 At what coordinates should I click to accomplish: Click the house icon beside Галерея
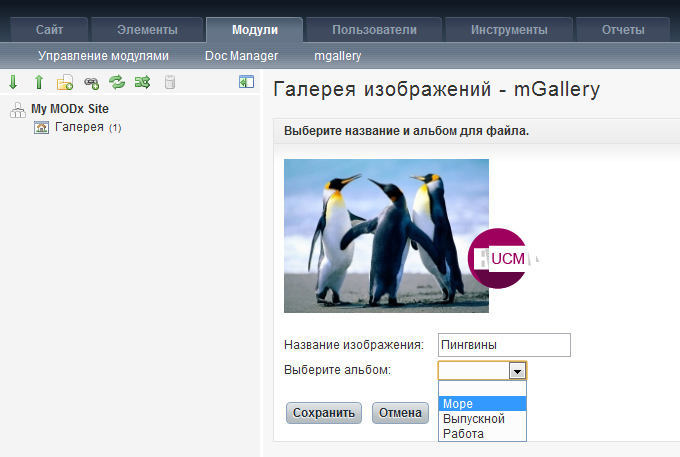(41, 127)
